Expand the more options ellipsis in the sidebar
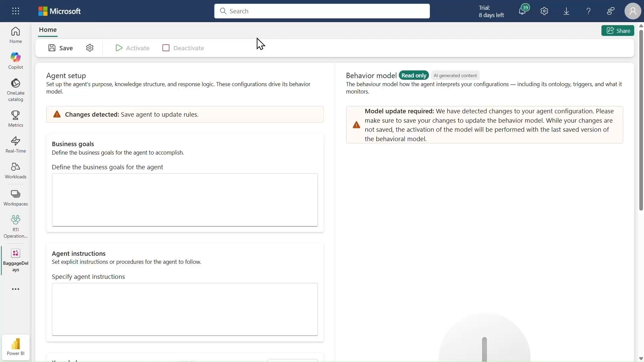 (x=15, y=289)
